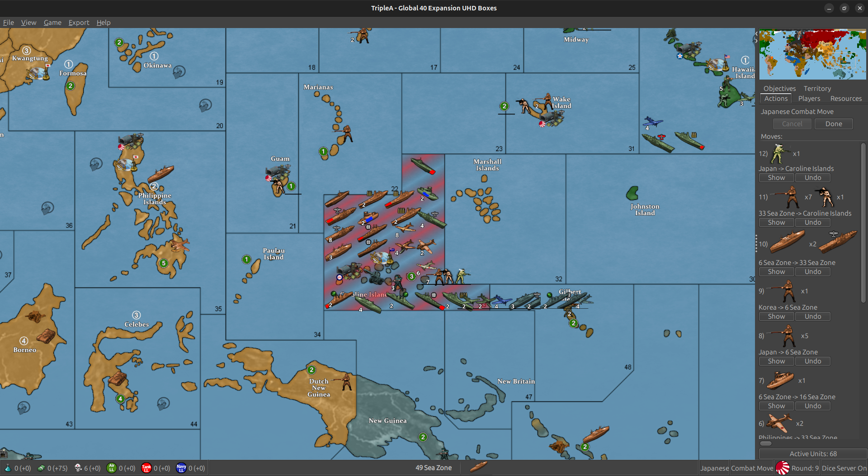
Task: Open the Game menu
Action: click(52, 23)
